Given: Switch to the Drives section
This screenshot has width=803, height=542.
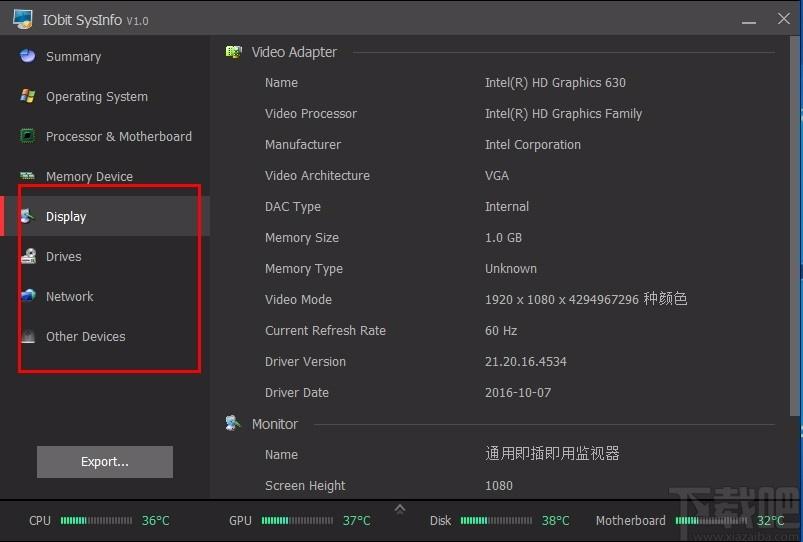Looking at the screenshot, I should tap(105, 256).
